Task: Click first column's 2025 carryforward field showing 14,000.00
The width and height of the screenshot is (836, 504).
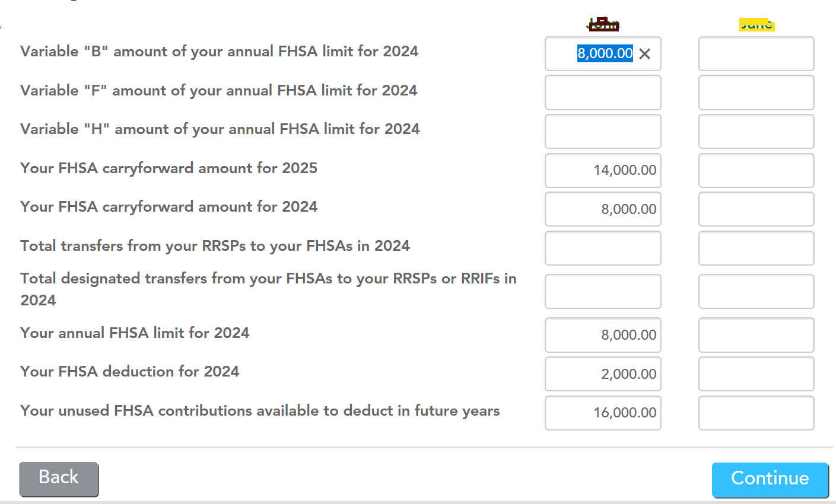Action: (603, 171)
